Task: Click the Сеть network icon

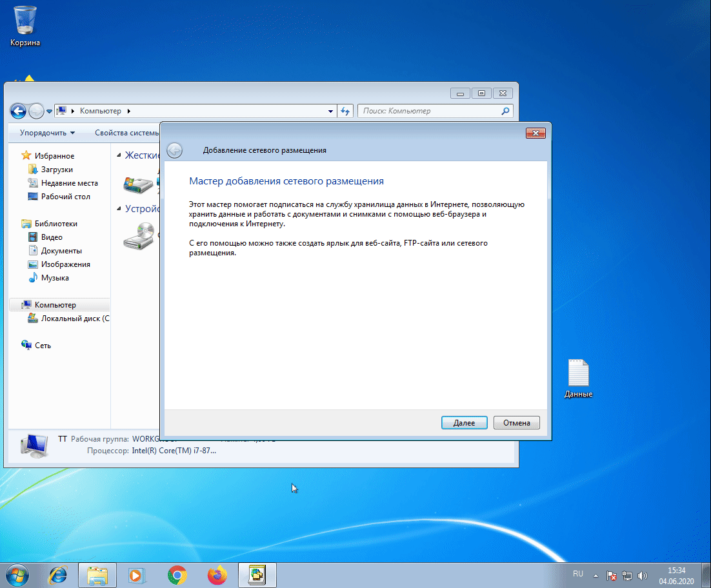Action: tap(26, 345)
